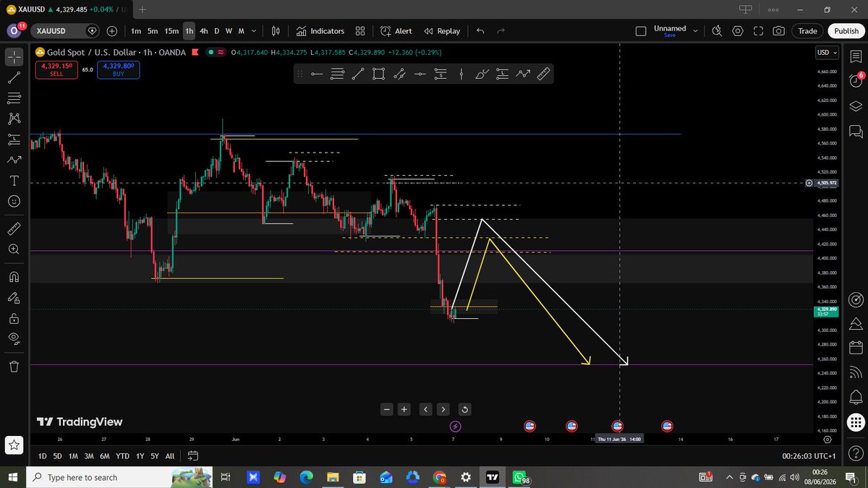This screenshot has height=488, width=868.
Task: Click the Trade button
Action: 808,31
